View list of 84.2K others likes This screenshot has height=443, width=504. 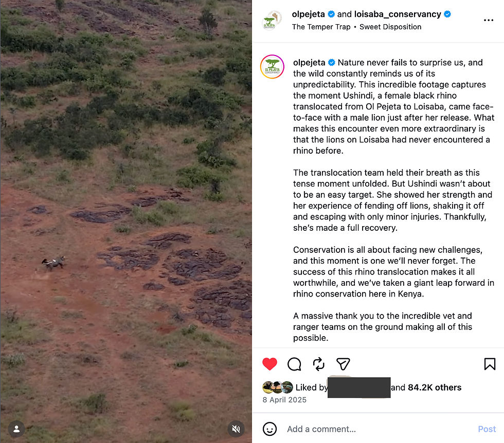pyautogui.click(x=435, y=387)
